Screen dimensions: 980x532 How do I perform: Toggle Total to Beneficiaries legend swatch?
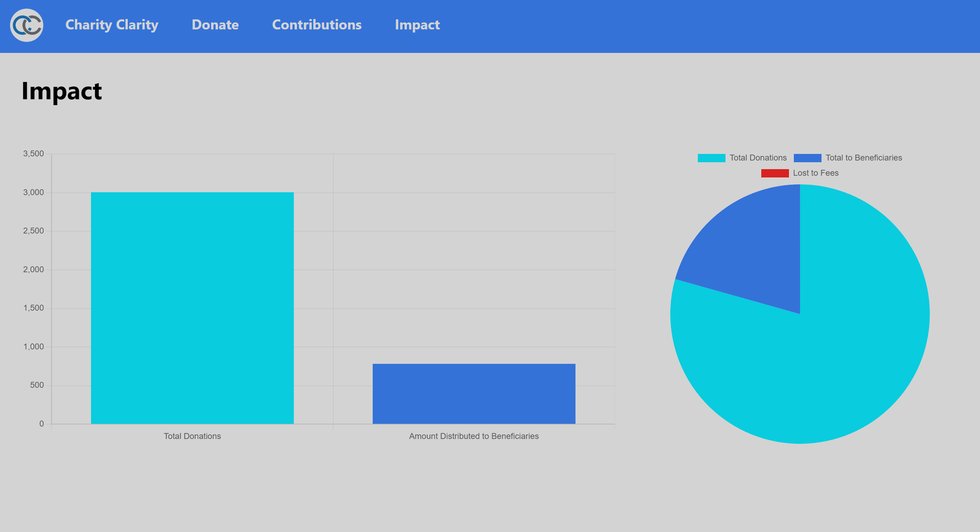807,158
